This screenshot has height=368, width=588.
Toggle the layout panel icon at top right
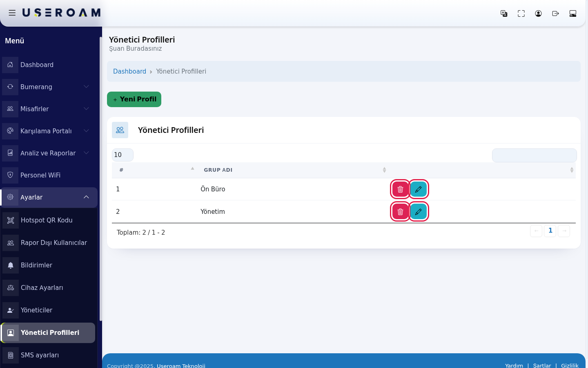pyautogui.click(x=572, y=13)
